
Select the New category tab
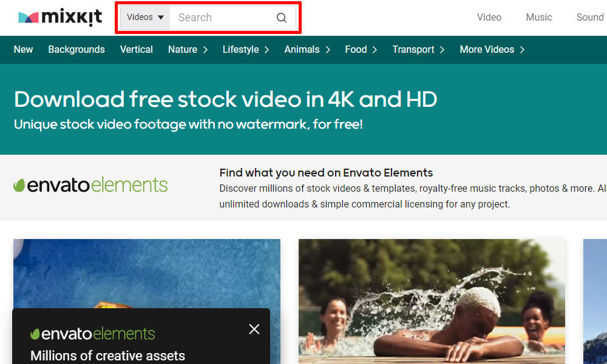click(x=23, y=50)
